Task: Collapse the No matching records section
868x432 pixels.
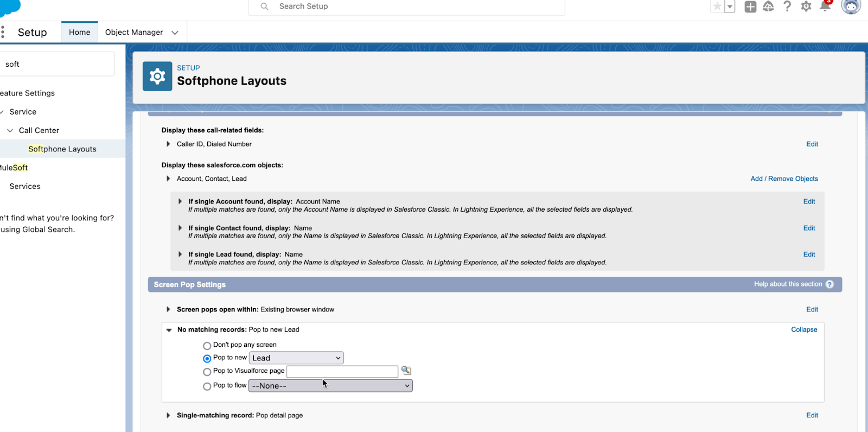Action: [804, 329]
